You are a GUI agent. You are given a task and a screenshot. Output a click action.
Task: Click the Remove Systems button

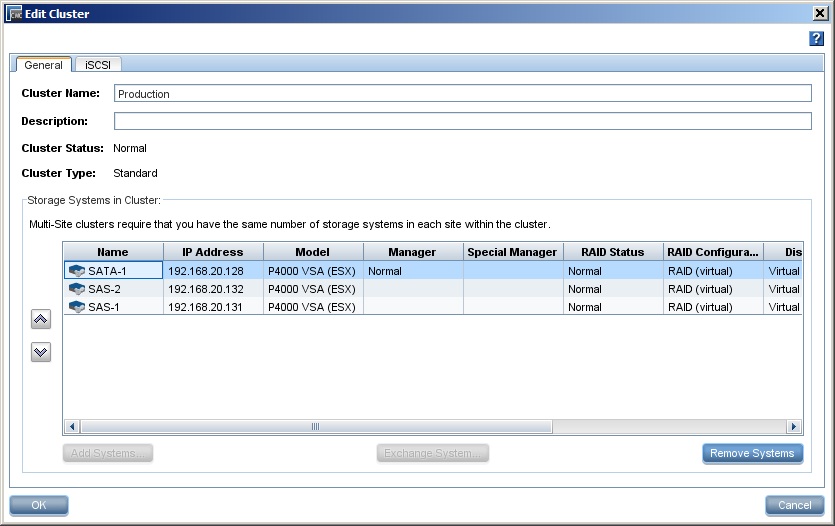[752, 453]
